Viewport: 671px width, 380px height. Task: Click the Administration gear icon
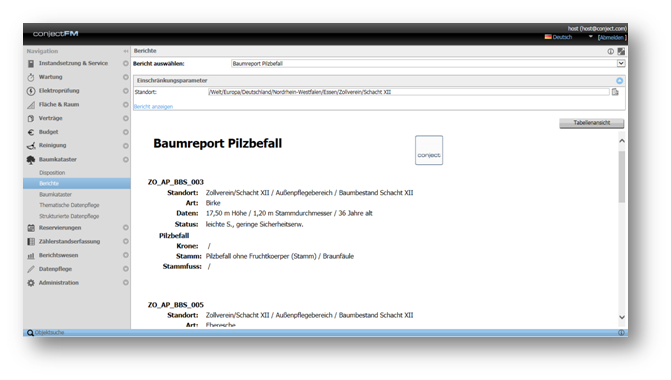click(31, 283)
